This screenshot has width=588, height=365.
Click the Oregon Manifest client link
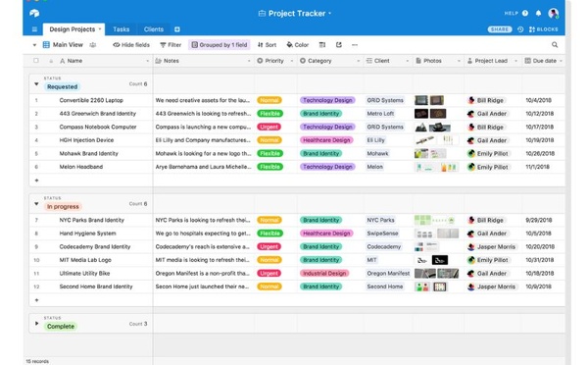tap(388, 274)
